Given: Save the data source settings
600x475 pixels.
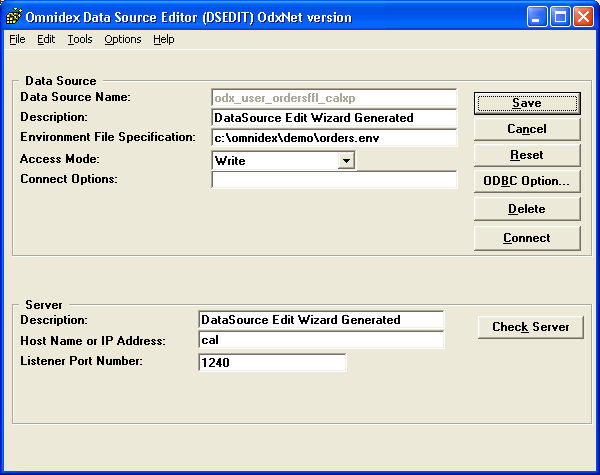Looking at the screenshot, I should click(527, 103).
